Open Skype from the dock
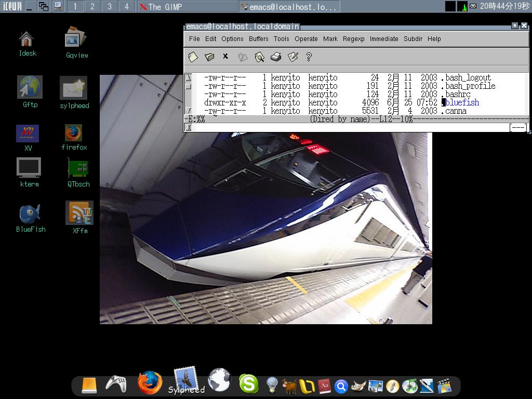The image size is (532, 399). (248, 384)
